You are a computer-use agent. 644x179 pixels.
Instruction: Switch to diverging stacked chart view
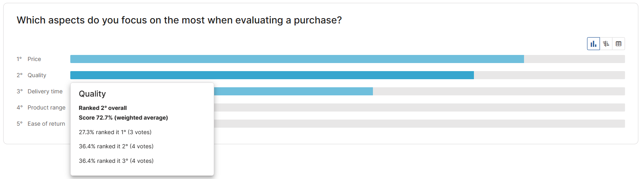tap(606, 44)
